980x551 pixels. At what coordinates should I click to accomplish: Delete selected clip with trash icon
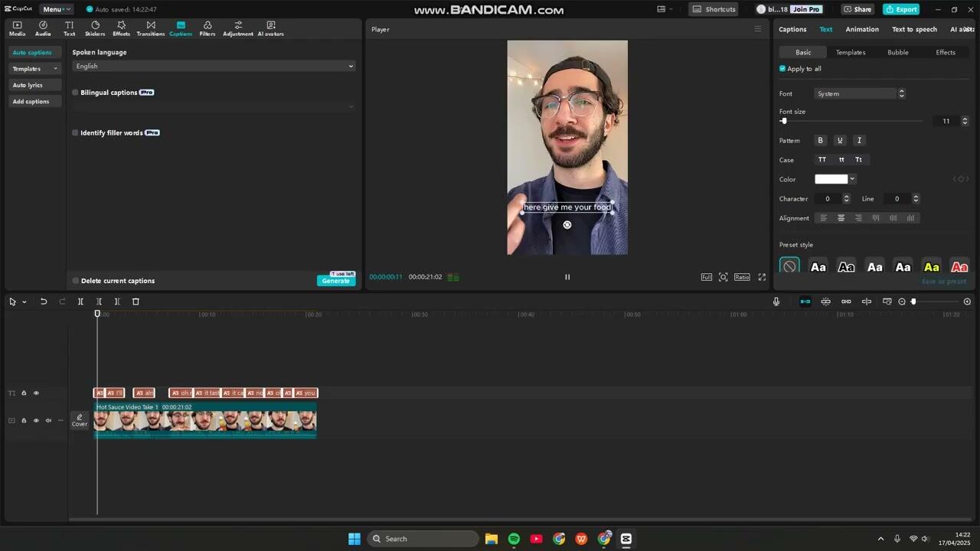click(136, 302)
